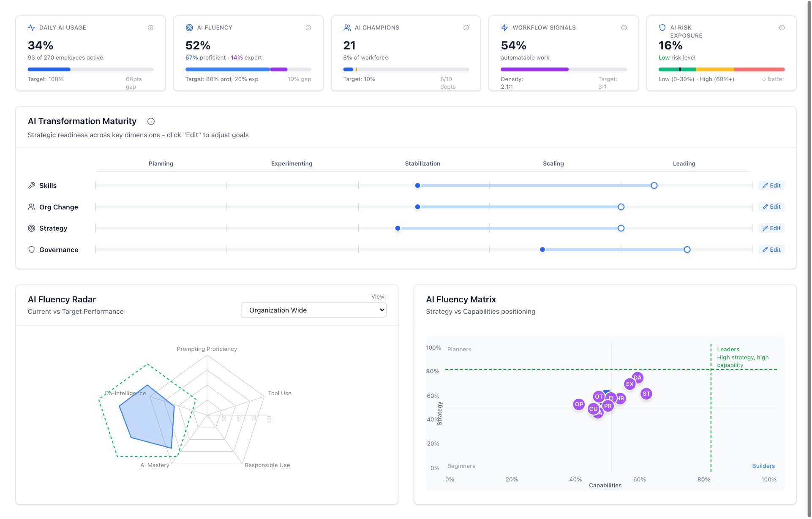Open the Organization Wide view dropdown
This screenshot has width=812, height=519.
(x=313, y=310)
